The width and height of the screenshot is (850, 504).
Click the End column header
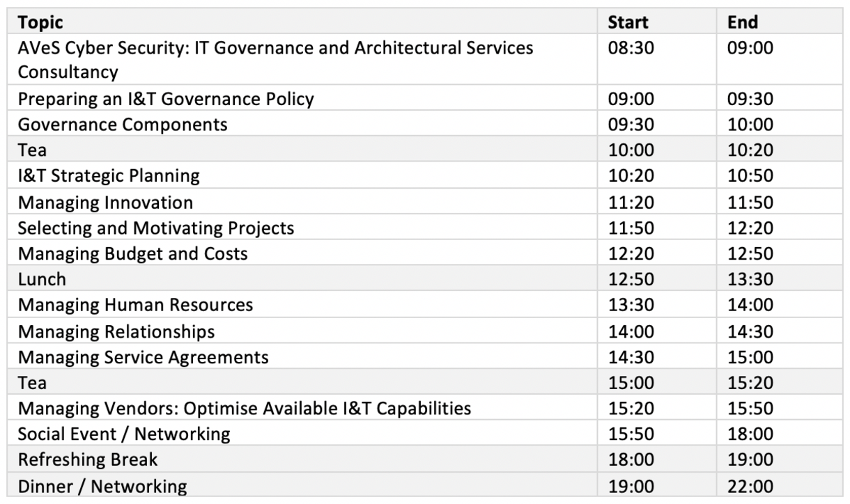point(742,23)
